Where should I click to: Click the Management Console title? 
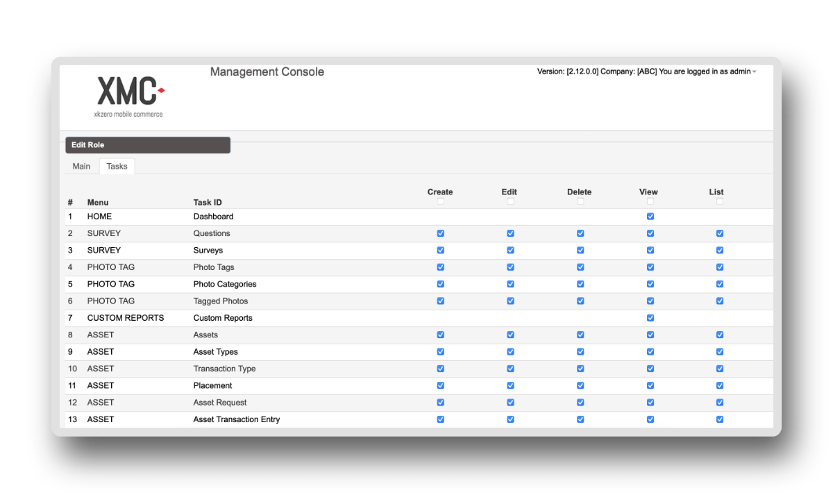[267, 72]
